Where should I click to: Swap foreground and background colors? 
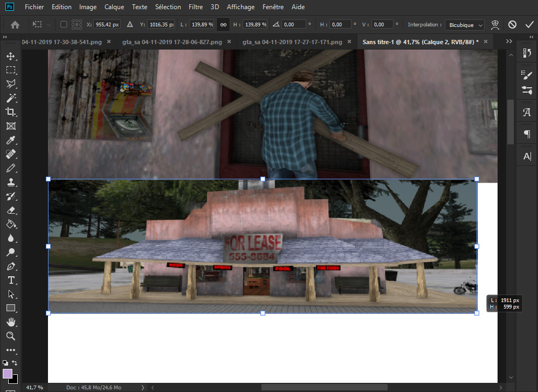click(15, 362)
